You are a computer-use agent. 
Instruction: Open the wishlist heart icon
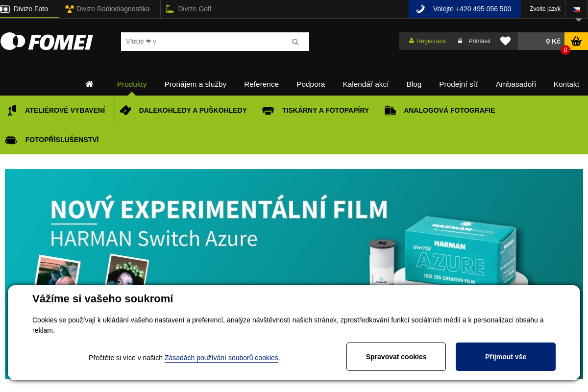tap(505, 41)
